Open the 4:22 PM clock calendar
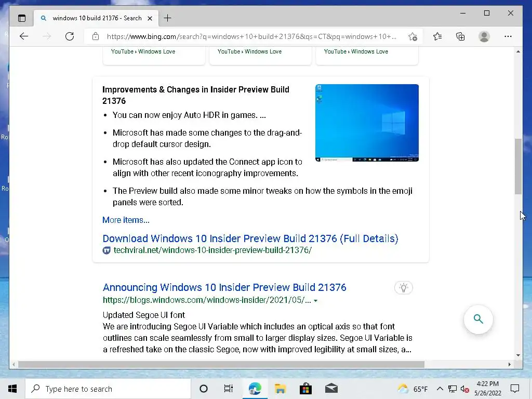The height and width of the screenshot is (399, 532). point(488,389)
